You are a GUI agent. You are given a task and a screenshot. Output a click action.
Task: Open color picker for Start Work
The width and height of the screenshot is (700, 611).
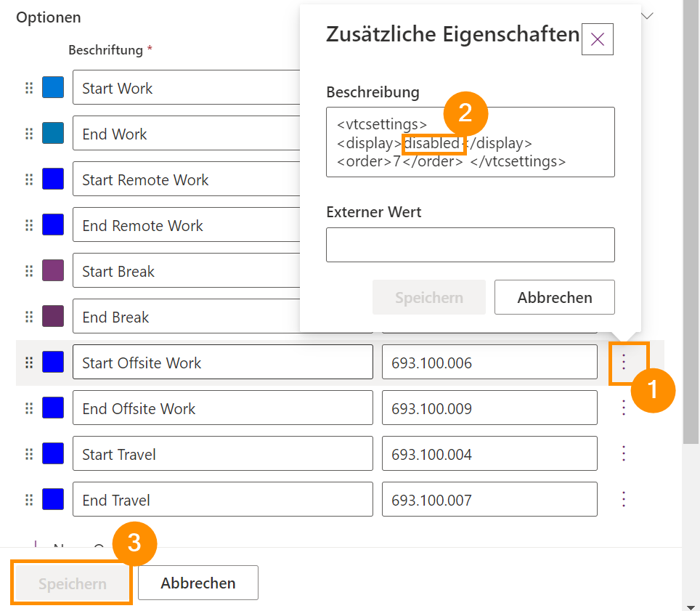click(x=53, y=88)
